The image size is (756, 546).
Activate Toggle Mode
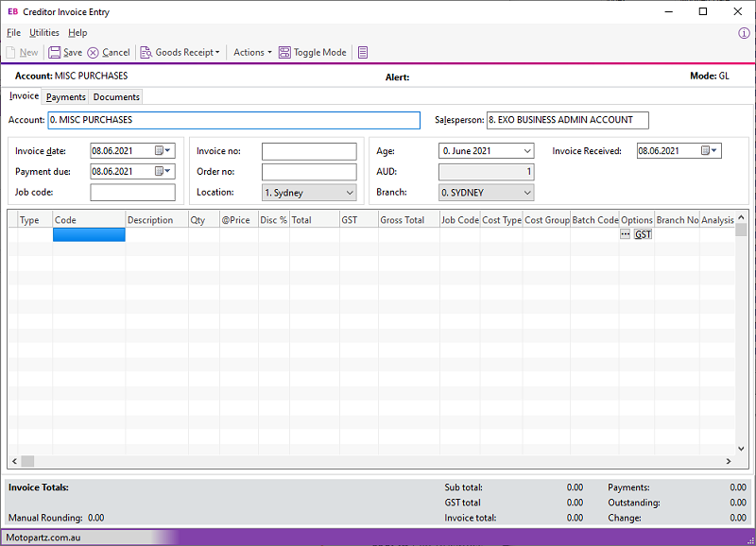312,52
